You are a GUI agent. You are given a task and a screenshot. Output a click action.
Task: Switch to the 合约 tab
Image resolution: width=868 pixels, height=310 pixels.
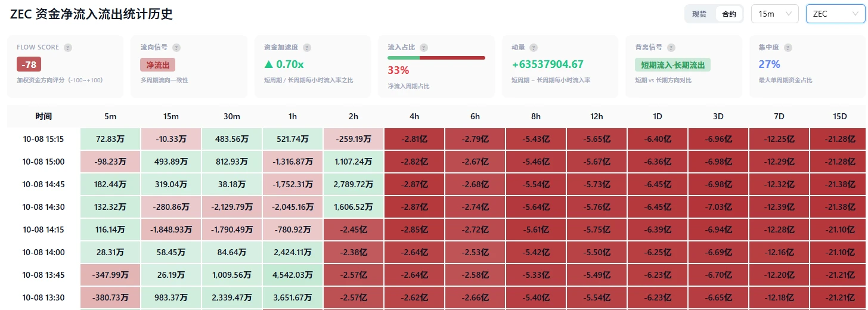point(728,14)
